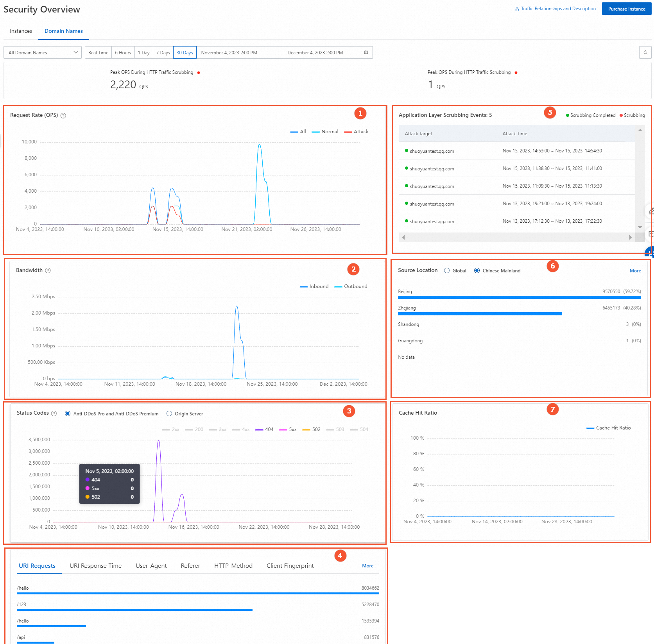This screenshot has width=654, height=644.
Task: Open the Client Fingerprint tab
Action: (290, 565)
